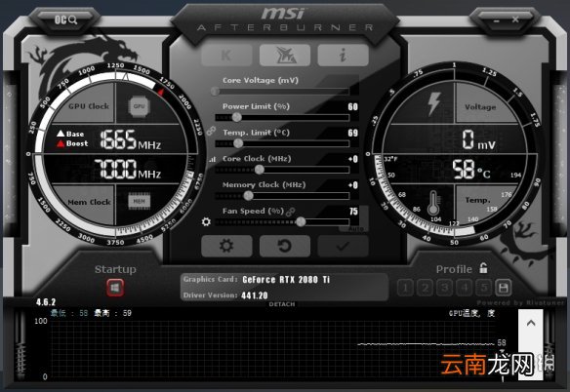570x392 pixels.
Task: Open the core clock curve editor icon
Action: [x=213, y=159]
